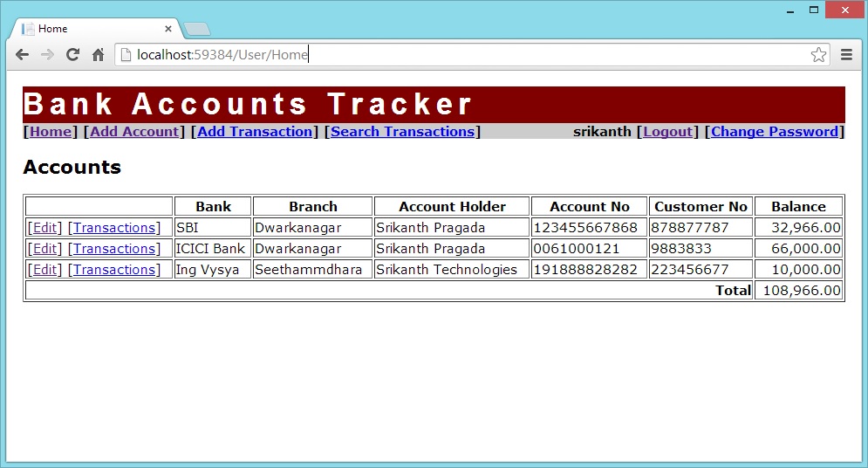The image size is (868, 468).
Task: Click the Branch column header
Action: (313, 207)
